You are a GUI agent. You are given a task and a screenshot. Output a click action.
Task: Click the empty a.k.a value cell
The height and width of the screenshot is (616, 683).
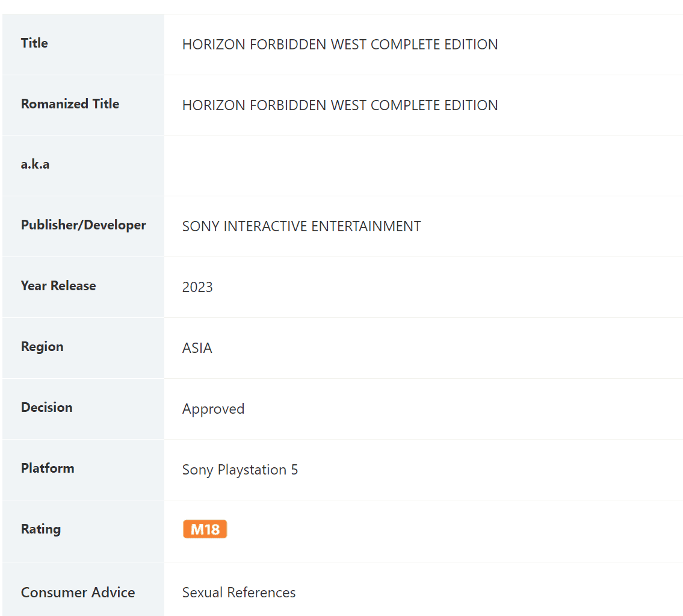[423, 166]
